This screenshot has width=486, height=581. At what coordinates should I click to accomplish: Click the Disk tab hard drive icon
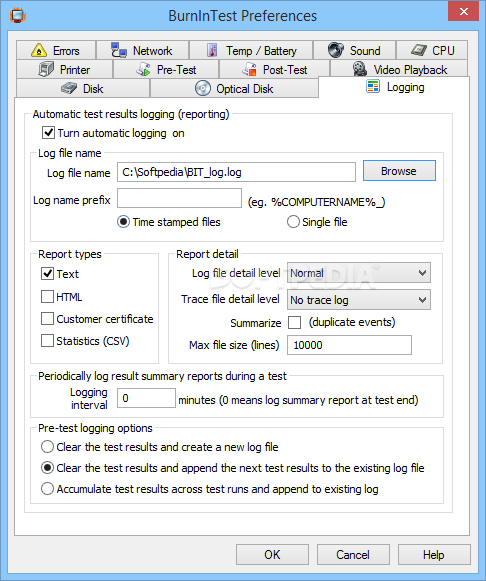click(69, 89)
